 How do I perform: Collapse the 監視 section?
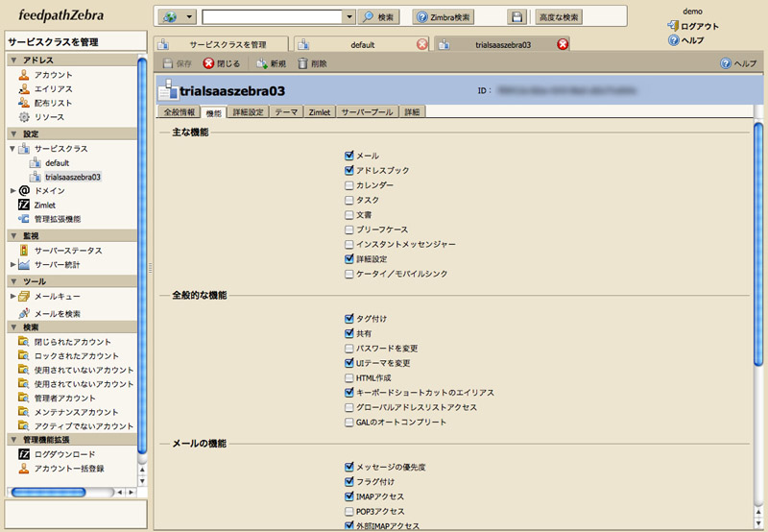point(13,235)
